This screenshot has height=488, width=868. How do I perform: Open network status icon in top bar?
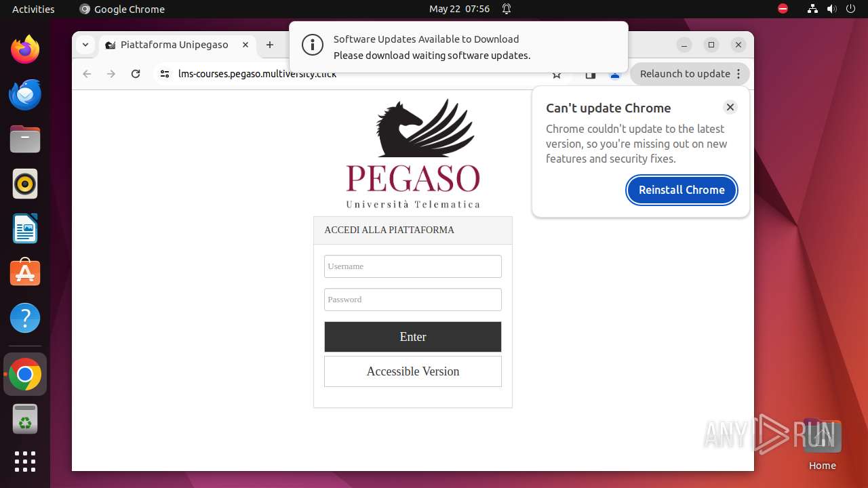(812, 9)
